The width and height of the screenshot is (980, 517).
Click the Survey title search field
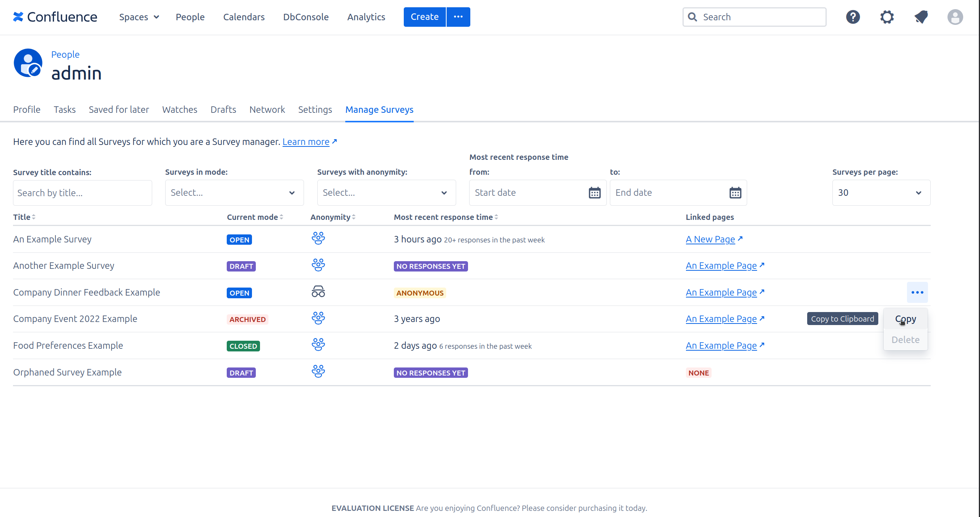point(82,193)
